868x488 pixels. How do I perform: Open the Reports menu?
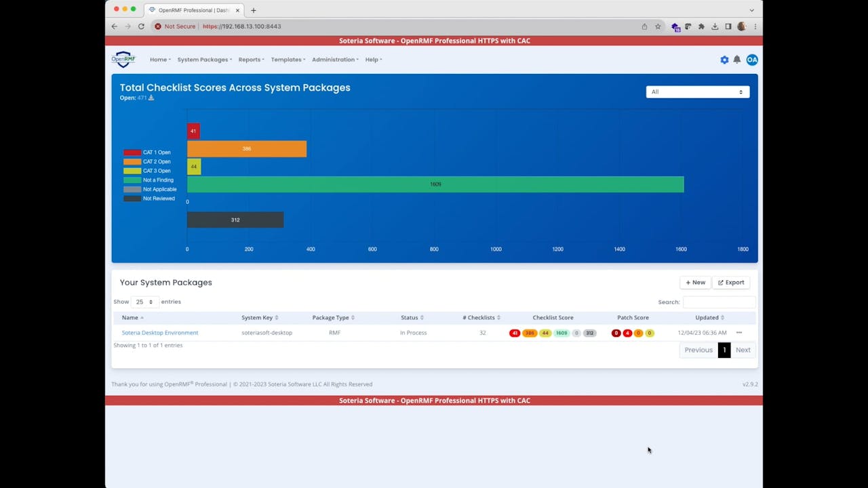pos(251,60)
